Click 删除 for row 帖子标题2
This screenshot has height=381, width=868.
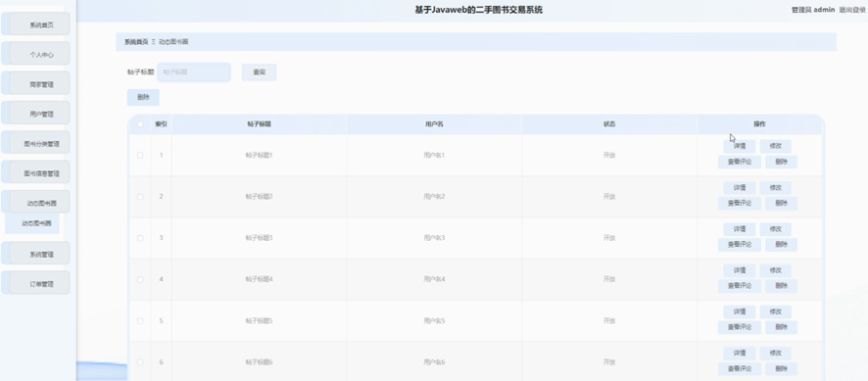781,204
